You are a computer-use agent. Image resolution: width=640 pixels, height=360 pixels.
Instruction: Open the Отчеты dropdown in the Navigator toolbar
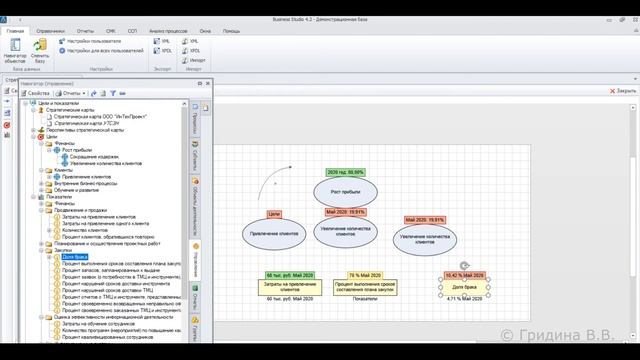point(71,93)
